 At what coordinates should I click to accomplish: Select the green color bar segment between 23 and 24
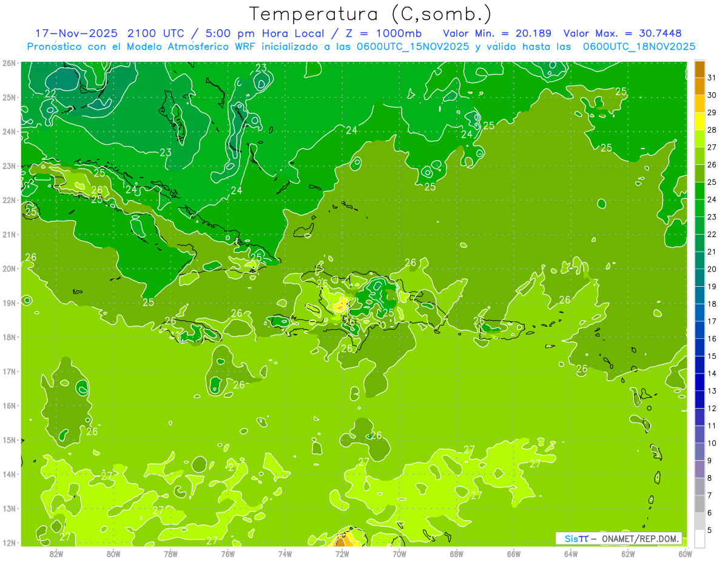699,209
